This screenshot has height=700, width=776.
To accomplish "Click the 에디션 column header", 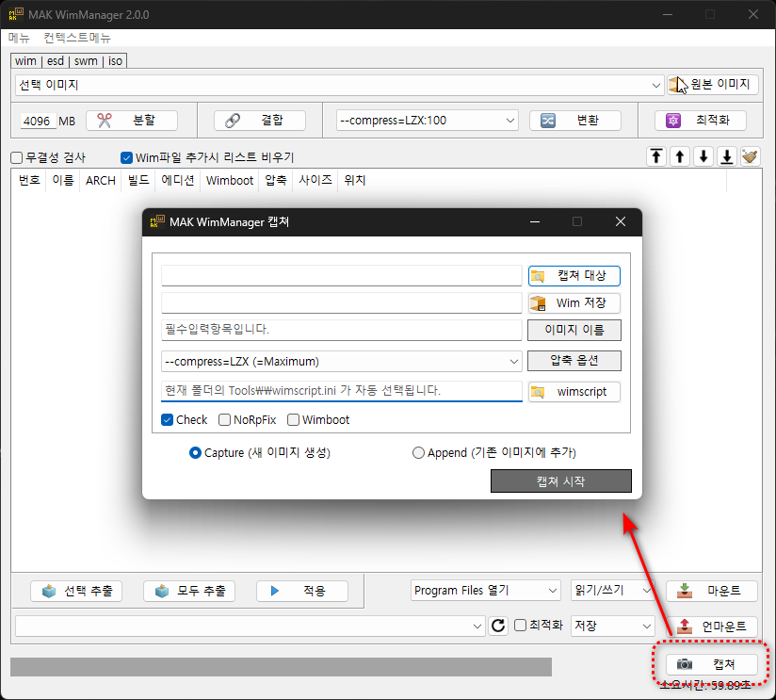I will point(178,180).
